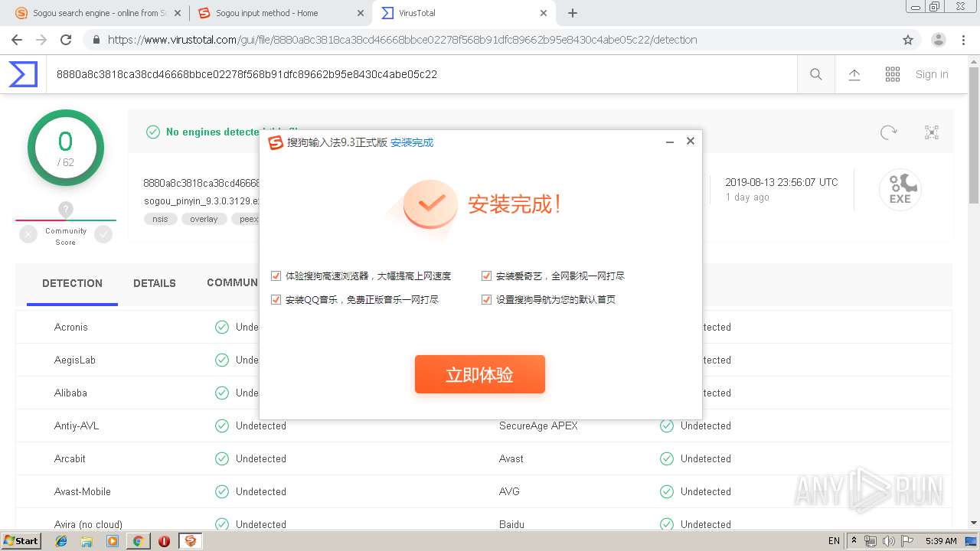The height and width of the screenshot is (551, 980).
Task: Open the graph view icon
Action: point(932,132)
